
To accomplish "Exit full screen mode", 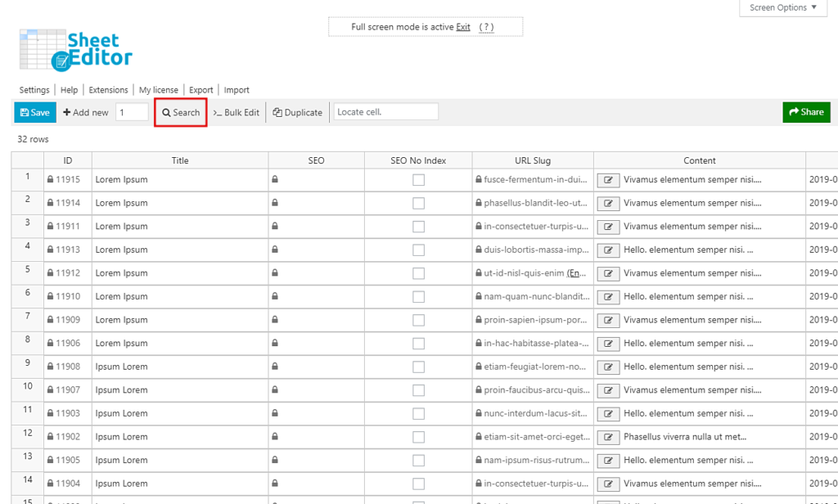I will click(x=462, y=26).
